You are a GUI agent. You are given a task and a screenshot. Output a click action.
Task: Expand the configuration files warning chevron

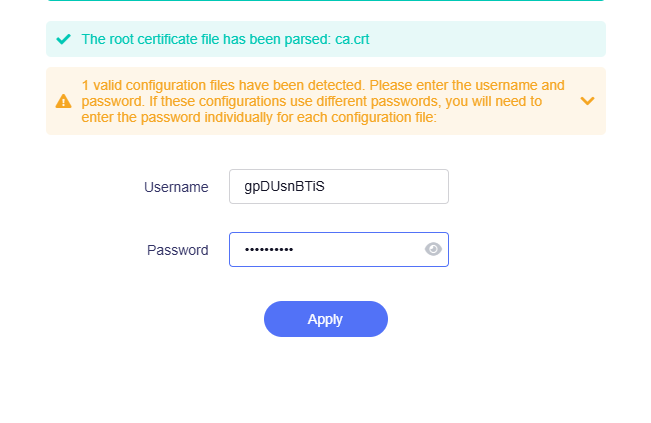(587, 101)
